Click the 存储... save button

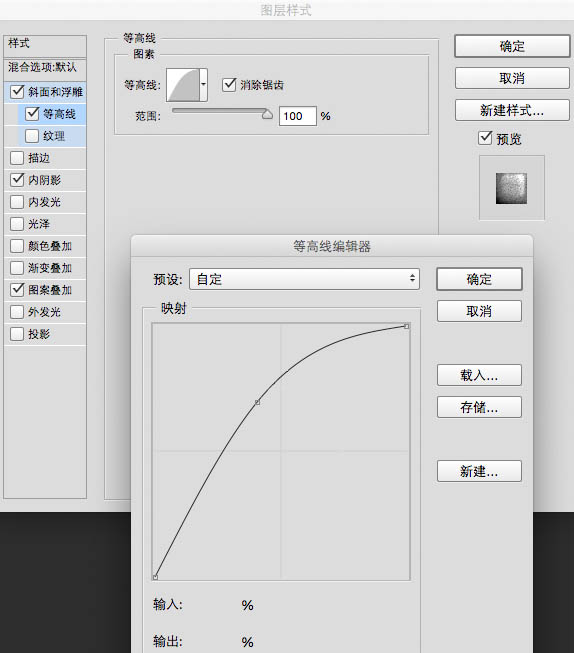479,407
